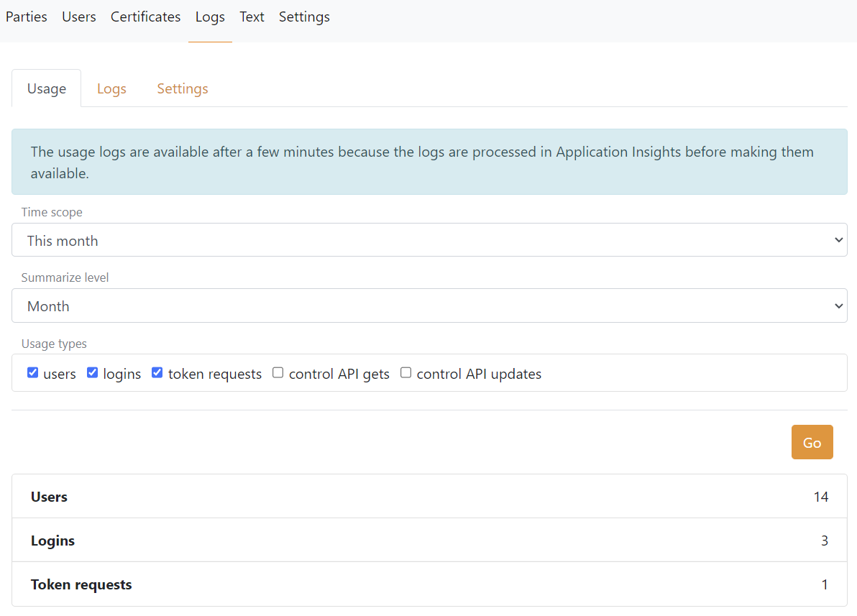Uncheck the users usage type checkbox
857x616 pixels.
pyautogui.click(x=32, y=372)
